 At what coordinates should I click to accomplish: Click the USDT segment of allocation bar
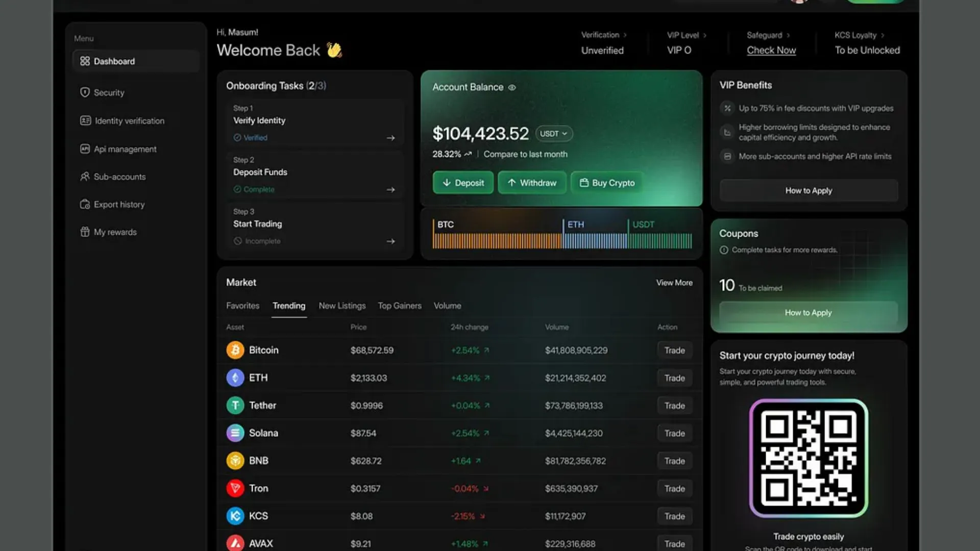[660, 241]
